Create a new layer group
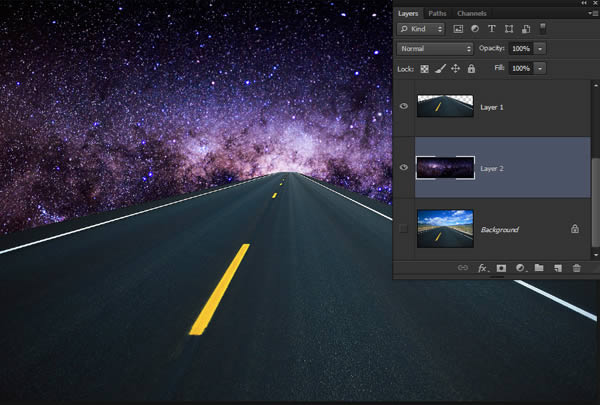 pyautogui.click(x=539, y=268)
